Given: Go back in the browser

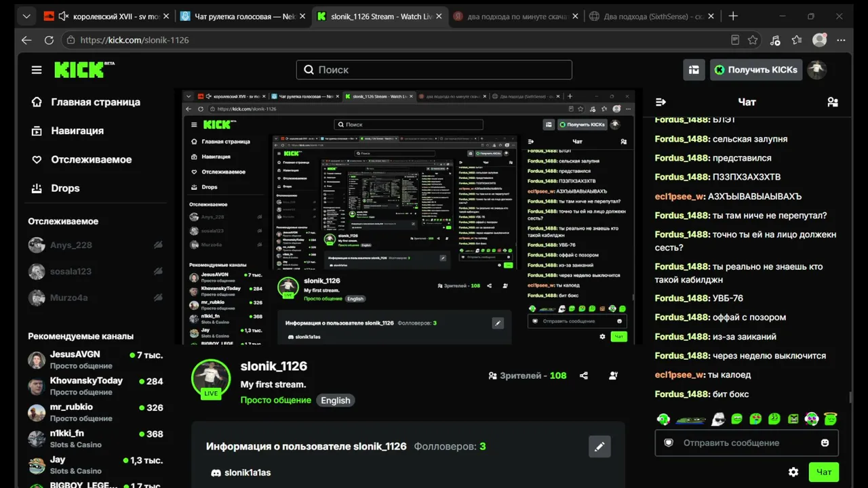Looking at the screenshot, I should click(x=26, y=40).
